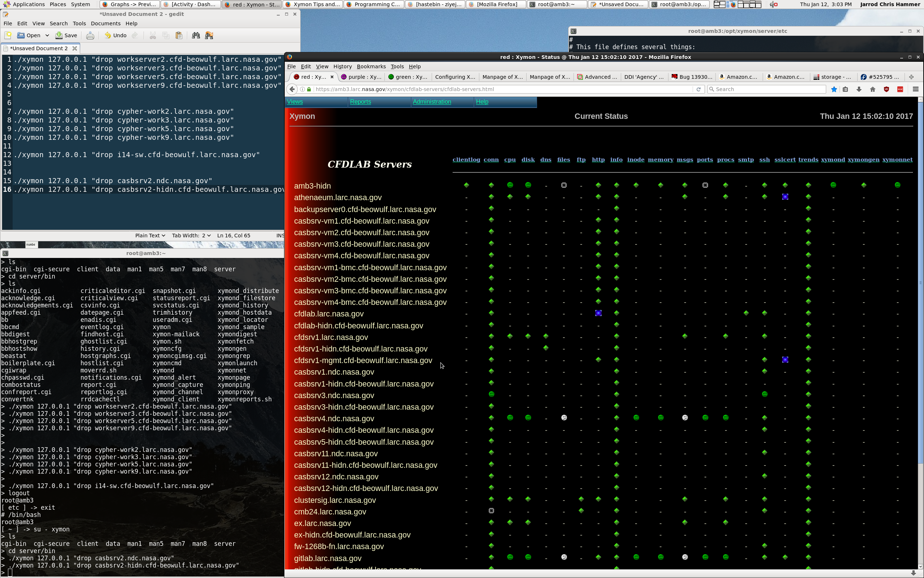Image resolution: width=924 pixels, height=578 pixels.
Task: Open the Firefox Bookmarks menu
Action: click(371, 66)
